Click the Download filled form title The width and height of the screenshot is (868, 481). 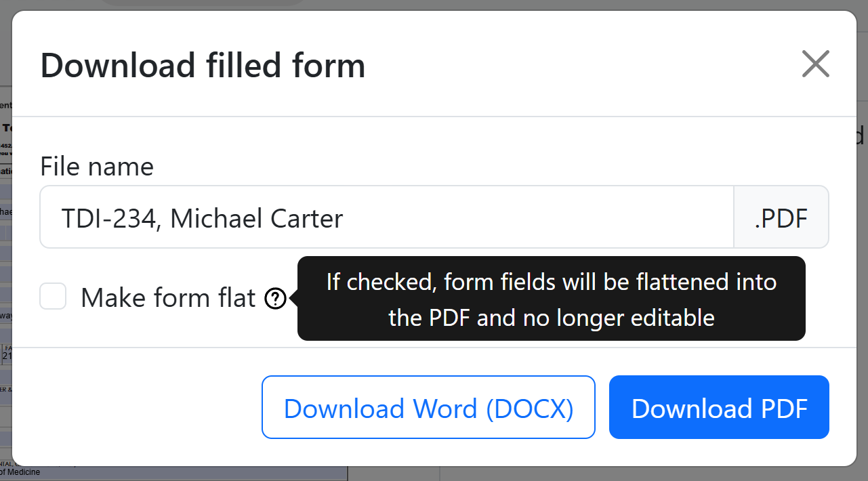click(x=203, y=65)
